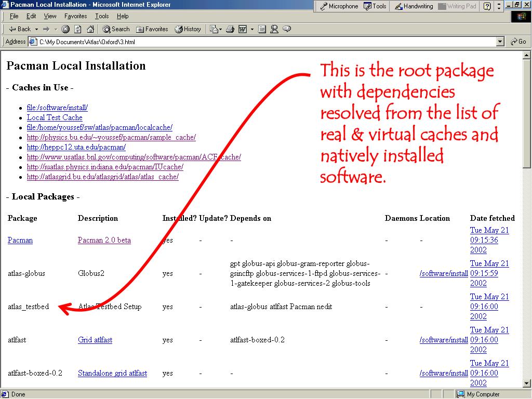Click Microphone in the language bar
Viewport: 532px width, 399px height.
(x=339, y=6)
